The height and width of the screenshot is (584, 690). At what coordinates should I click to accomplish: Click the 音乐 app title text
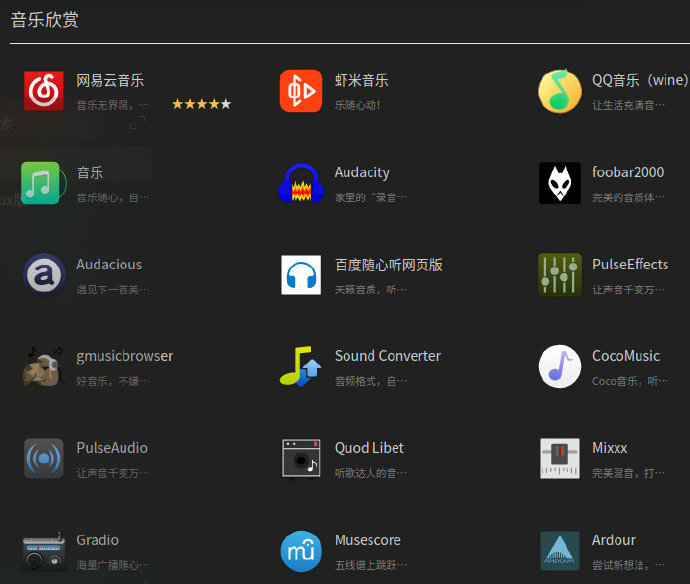(x=90, y=173)
